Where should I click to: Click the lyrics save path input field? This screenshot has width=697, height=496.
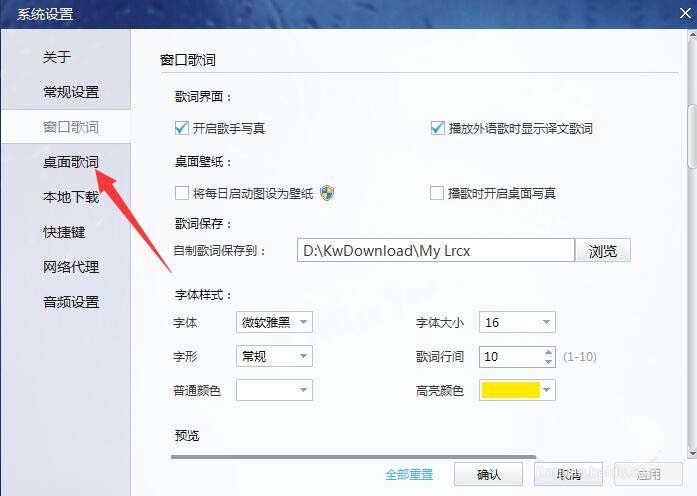tap(436, 251)
